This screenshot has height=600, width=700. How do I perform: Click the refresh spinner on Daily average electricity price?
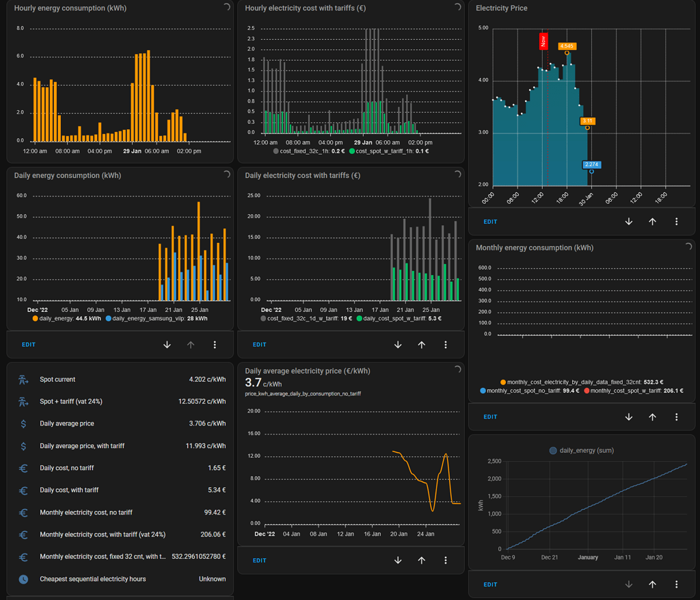tap(457, 368)
